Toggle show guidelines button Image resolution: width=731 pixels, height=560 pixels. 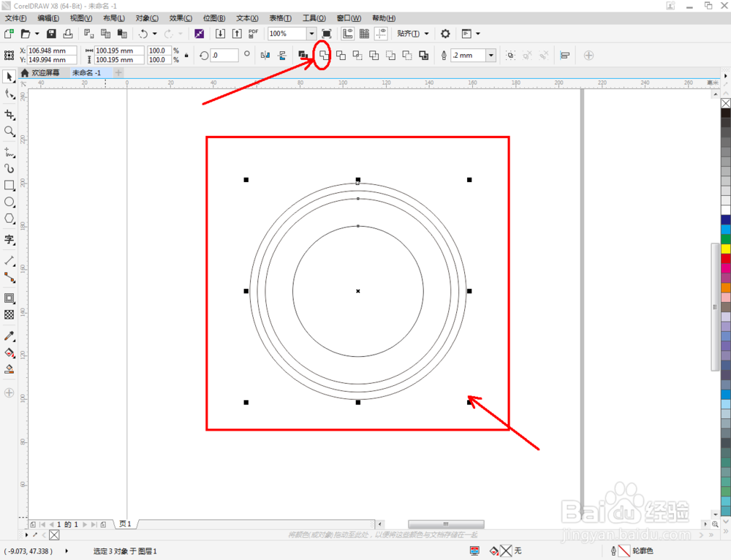coord(382,34)
